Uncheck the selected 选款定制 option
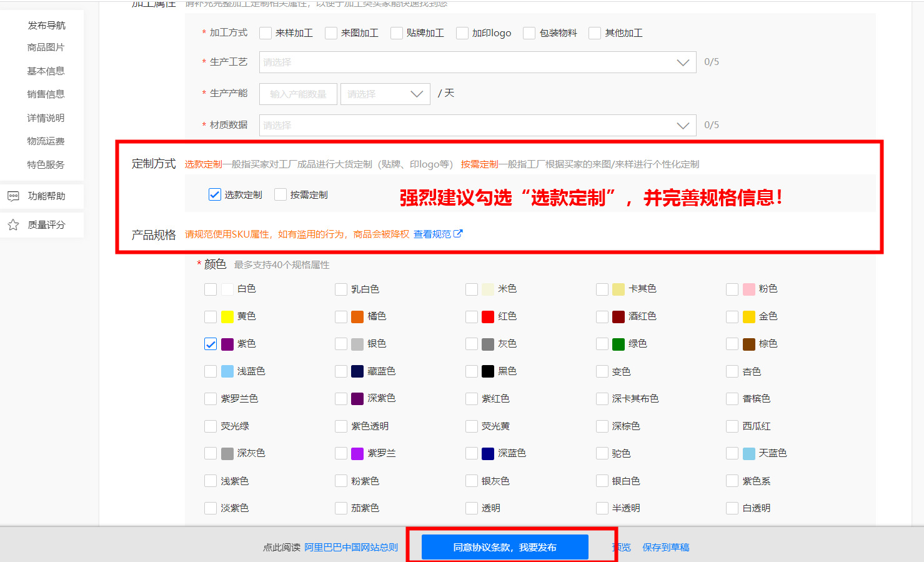The height and width of the screenshot is (562, 924). pos(215,194)
